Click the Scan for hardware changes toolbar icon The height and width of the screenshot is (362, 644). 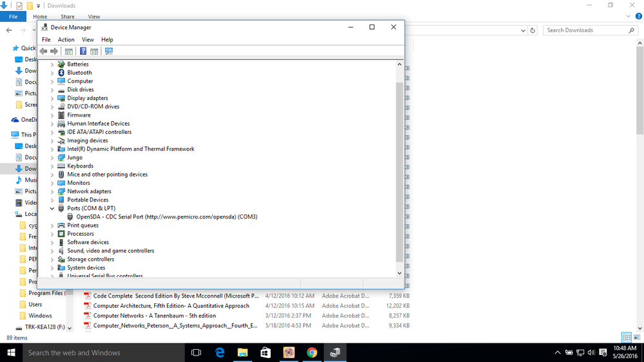tap(109, 52)
